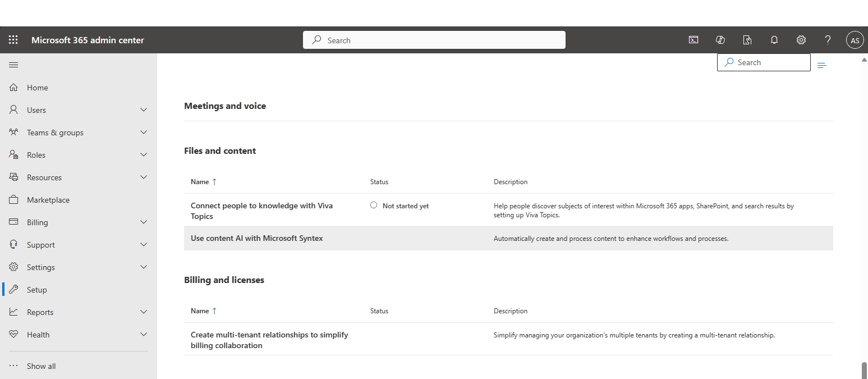Expand the Reports submenu chevron
Image resolution: width=868 pixels, height=379 pixels.
point(144,312)
